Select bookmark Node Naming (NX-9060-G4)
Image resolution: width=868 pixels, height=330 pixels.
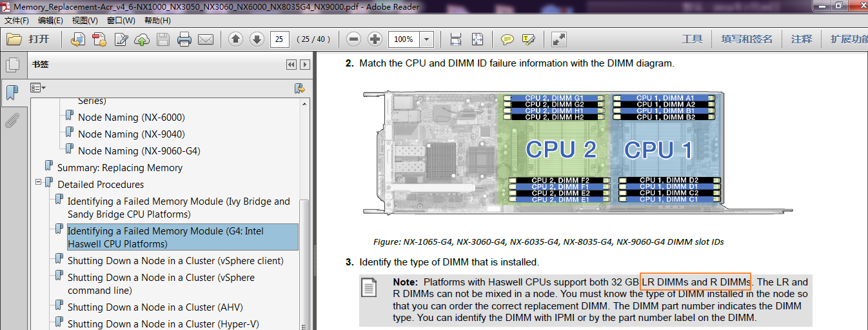(139, 151)
